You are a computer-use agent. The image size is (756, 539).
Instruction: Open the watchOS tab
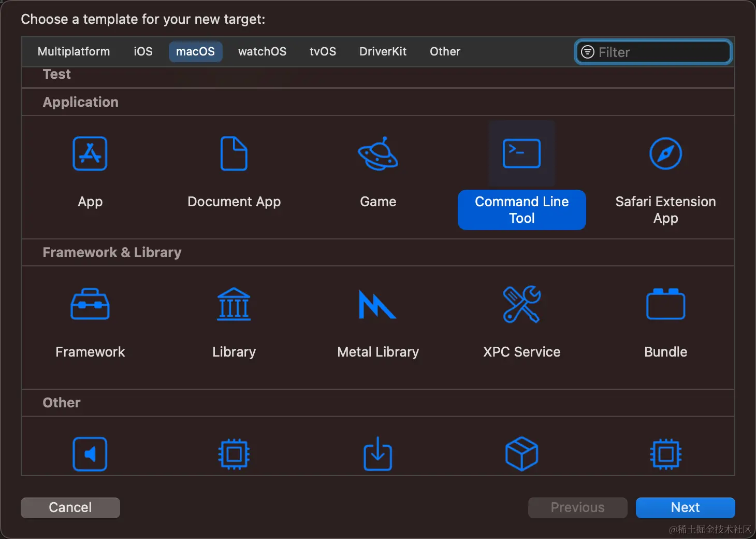point(263,51)
